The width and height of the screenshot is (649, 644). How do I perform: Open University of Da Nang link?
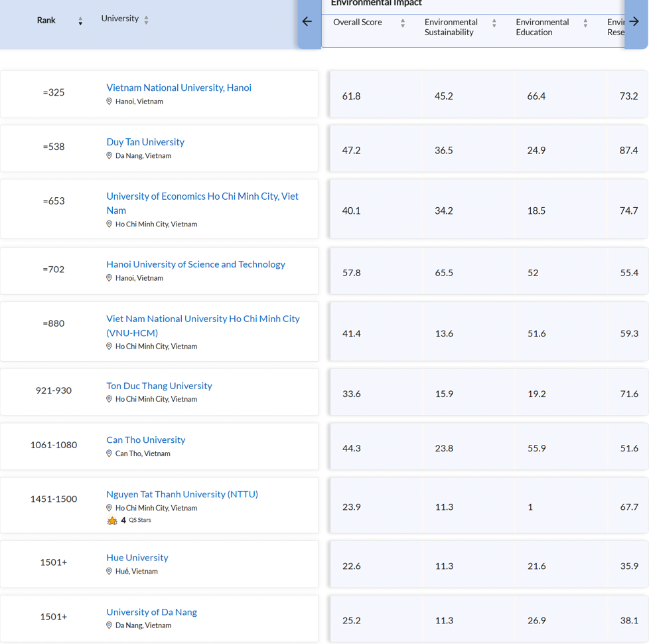click(x=151, y=612)
